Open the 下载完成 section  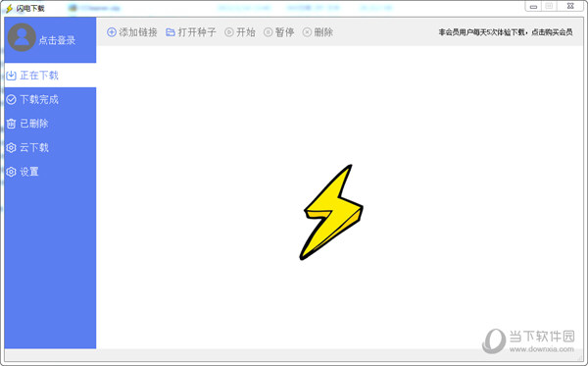[50, 99]
